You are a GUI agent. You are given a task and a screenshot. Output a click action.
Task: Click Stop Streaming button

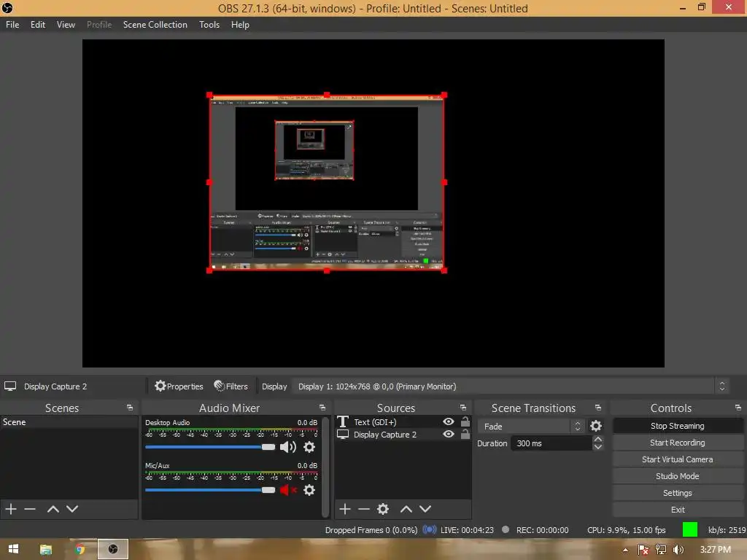[678, 426]
